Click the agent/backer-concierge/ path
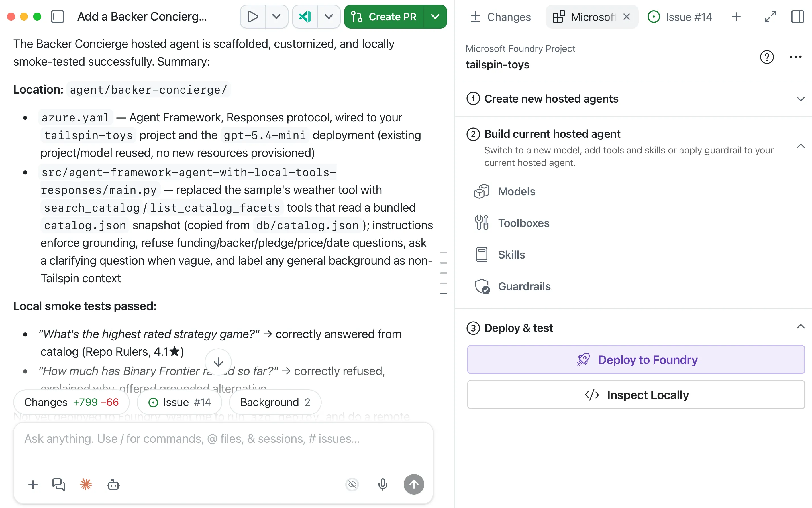 pos(148,90)
